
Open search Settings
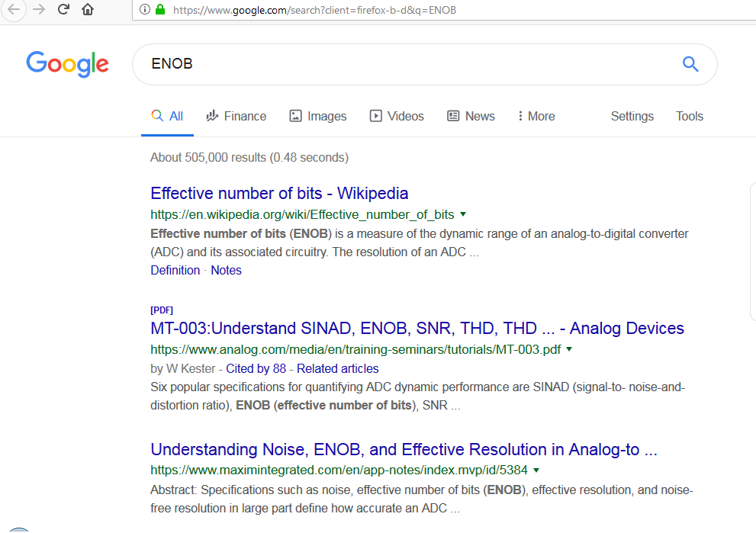[x=632, y=116]
